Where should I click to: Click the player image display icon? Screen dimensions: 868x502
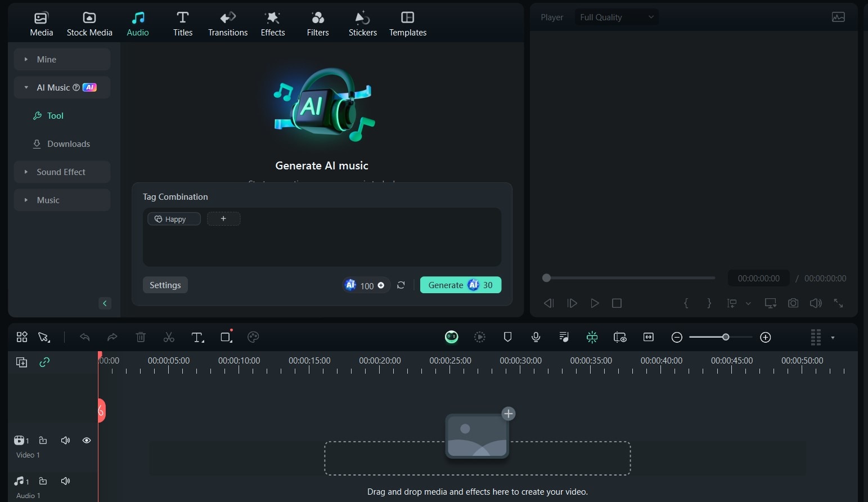[x=838, y=17]
